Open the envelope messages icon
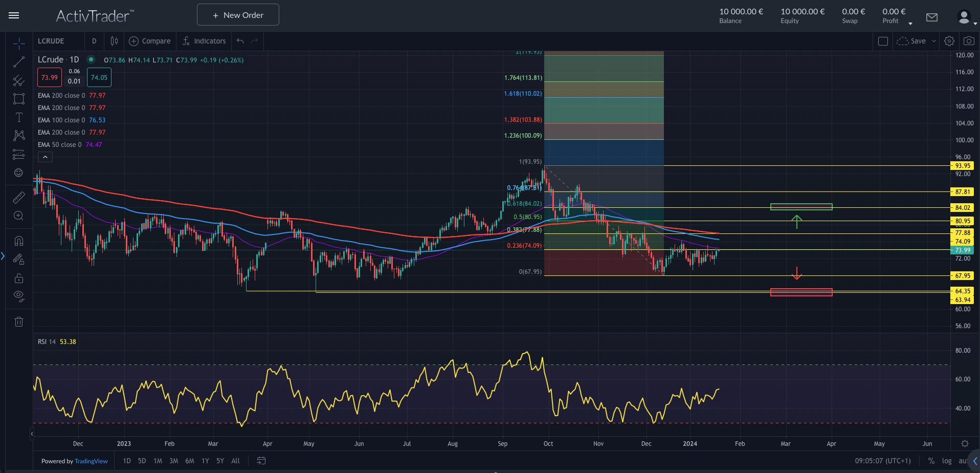Screen dimensions: 980x473 pos(931,17)
